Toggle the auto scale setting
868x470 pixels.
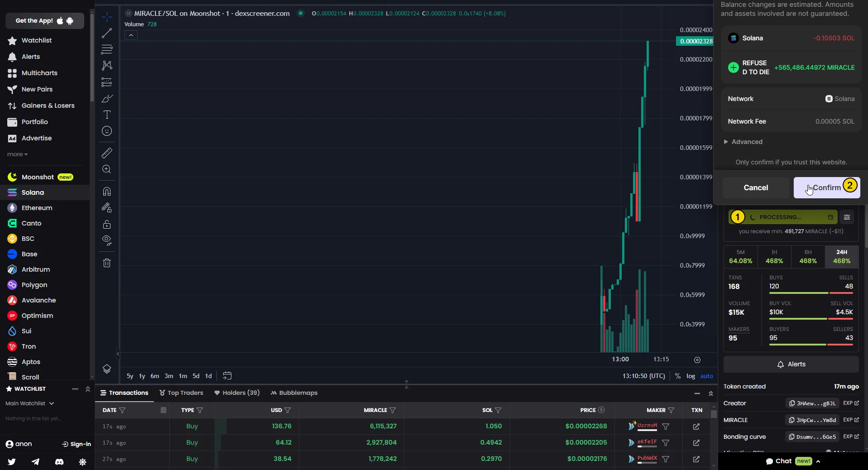[707, 376]
